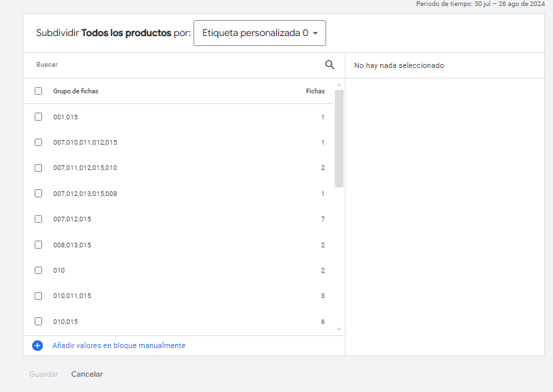The width and height of the screenshot is (553, 392).
Task: Click the scroll down arrow in list
Action: click(339, 329)
